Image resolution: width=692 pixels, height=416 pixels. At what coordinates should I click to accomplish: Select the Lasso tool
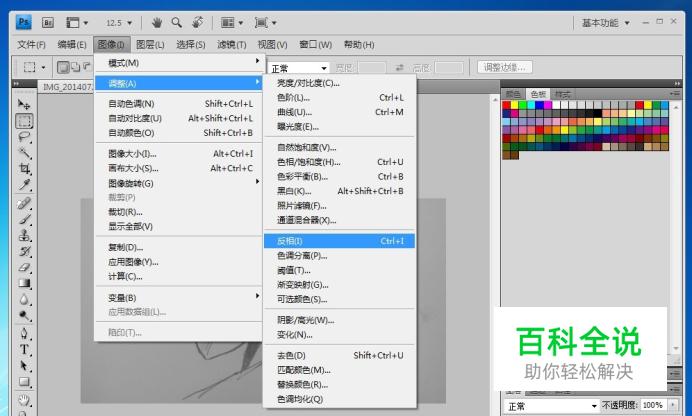(x=24, y=137)
